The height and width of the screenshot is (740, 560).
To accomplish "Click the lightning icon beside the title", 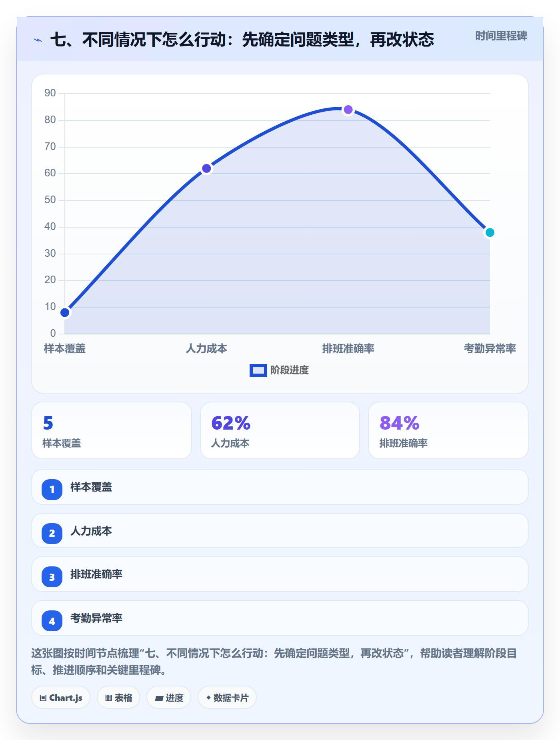I will [x=38, y=40].
